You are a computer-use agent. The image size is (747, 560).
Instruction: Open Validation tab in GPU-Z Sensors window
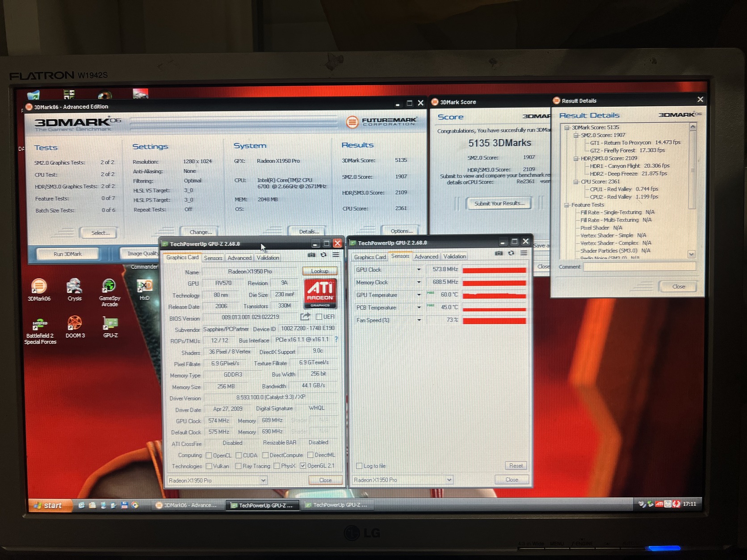[x=454, y=257]
